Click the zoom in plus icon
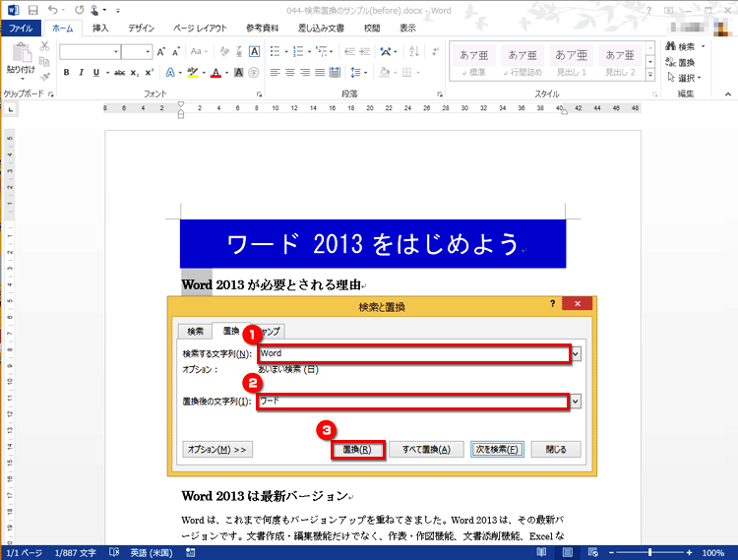This screenshot has width=738, height=560. click(x=690, y=552)
